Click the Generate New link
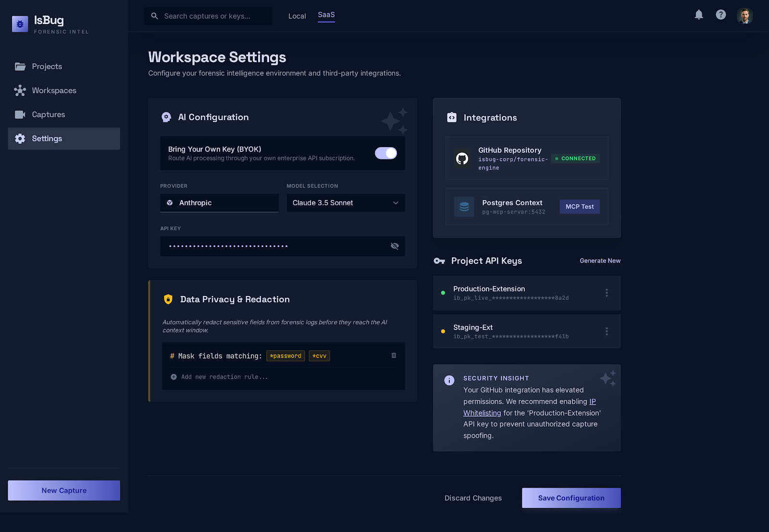This screenshot has height=532, width=769. coord(600,260)
